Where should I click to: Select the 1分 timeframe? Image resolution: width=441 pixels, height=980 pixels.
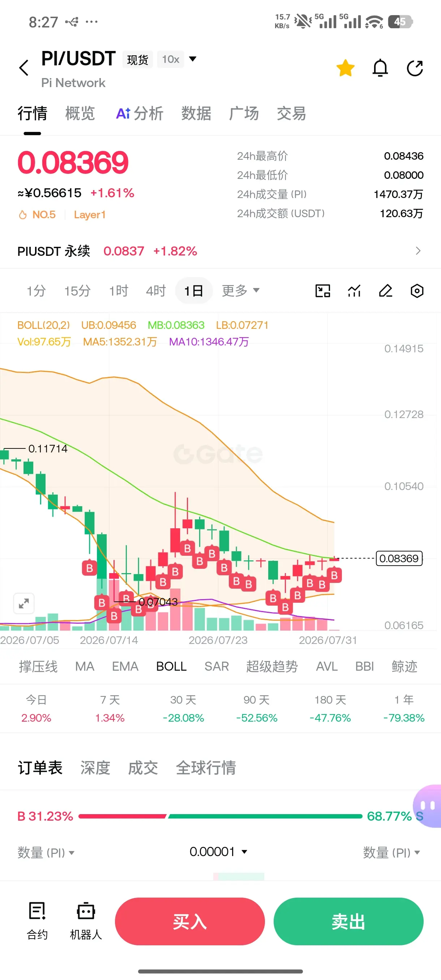point(36,291)
